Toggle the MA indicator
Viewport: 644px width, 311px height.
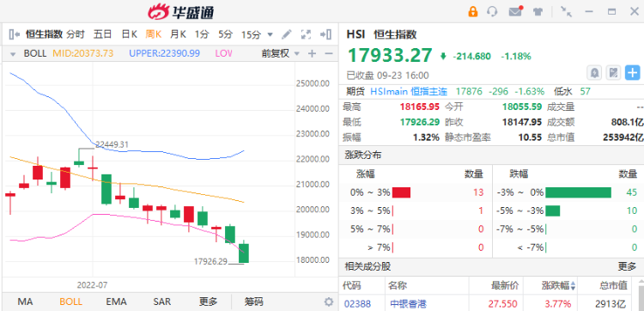(25, 302)
